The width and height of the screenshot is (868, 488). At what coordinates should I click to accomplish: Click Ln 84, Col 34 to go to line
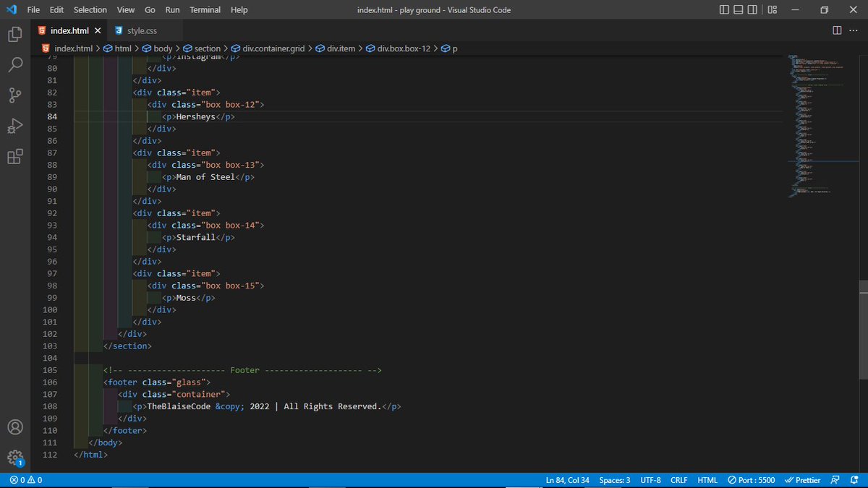coord(568,480)
